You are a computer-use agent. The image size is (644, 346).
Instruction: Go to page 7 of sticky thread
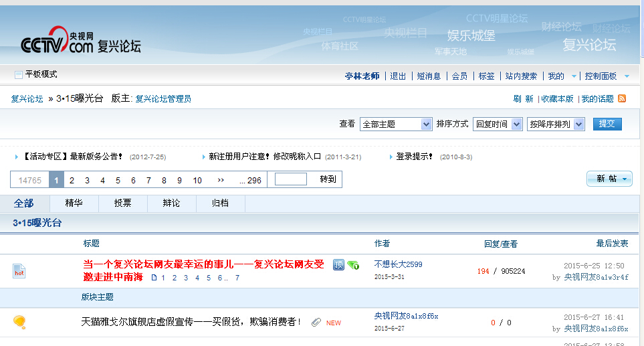pos(237,278)
